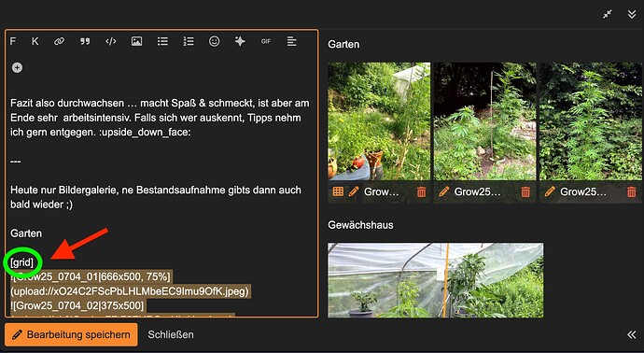Insert a GIF
This screenshot has width=644, height=353.
(266, 41)
